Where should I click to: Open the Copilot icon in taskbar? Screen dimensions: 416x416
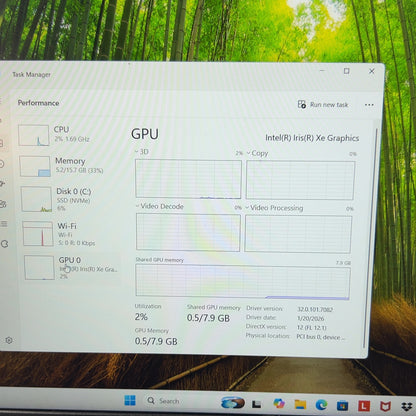[x=279, y=403]
